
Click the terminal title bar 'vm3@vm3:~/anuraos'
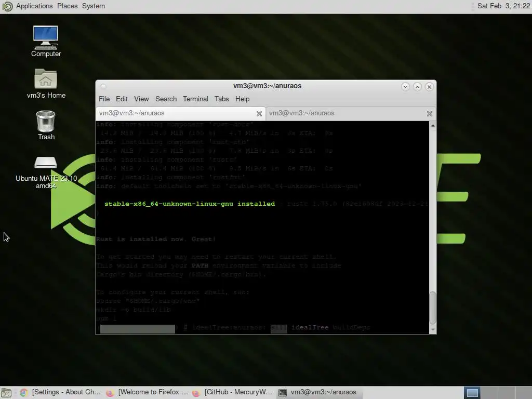(267, 86)
